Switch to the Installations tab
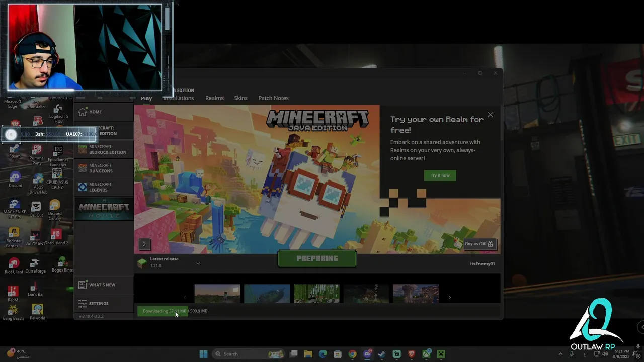Image resolution: width=644 pixels, height=362 pixels. (179, 98)
